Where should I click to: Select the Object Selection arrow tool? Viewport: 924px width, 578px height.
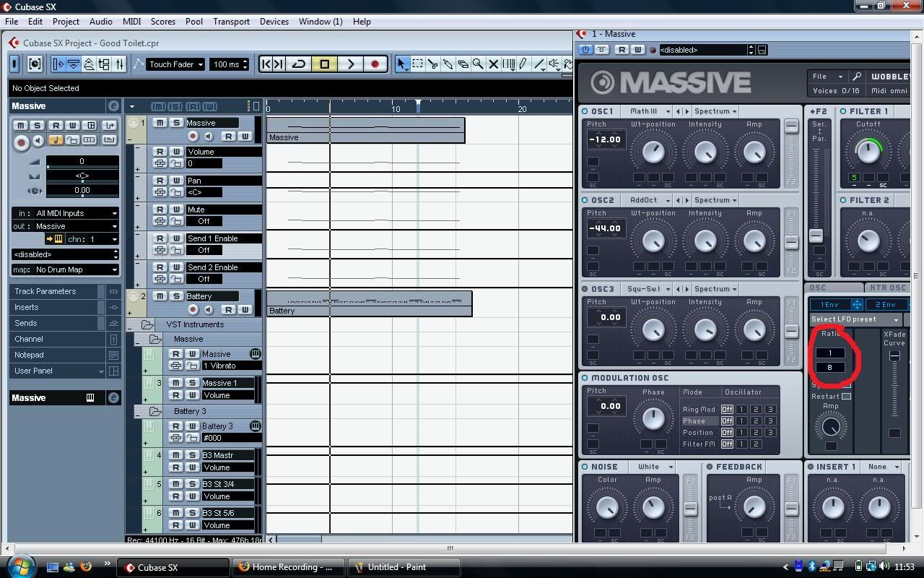(402, 64)
